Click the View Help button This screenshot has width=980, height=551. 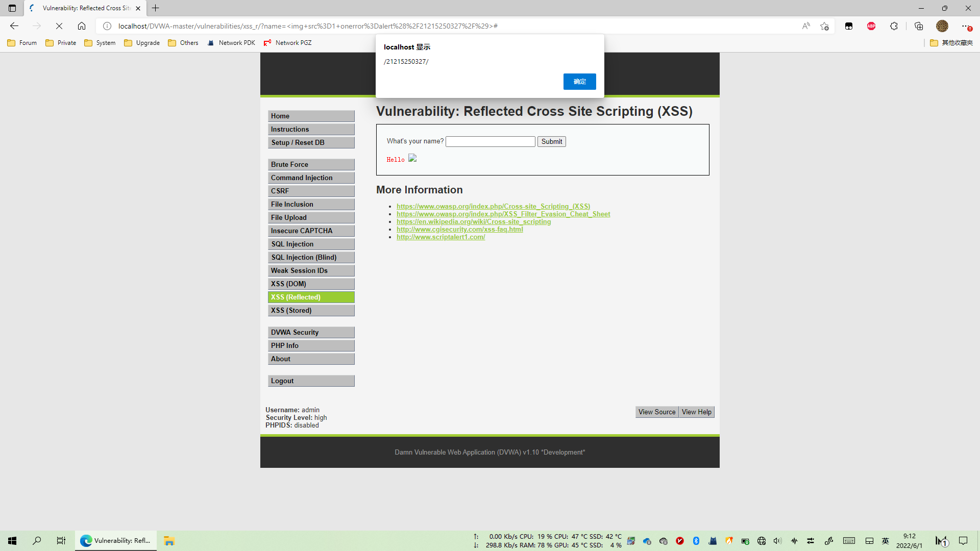696,412
